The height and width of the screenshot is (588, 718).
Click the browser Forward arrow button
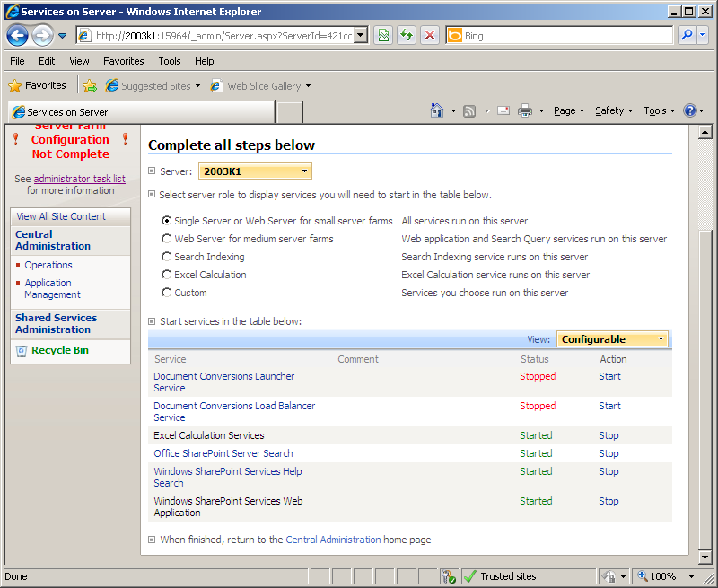click(x=42, y=35)
